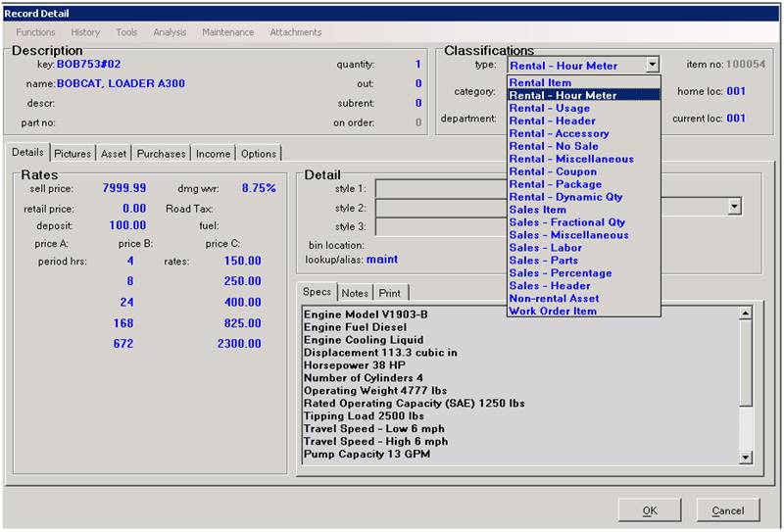Screen dimensions: 784x532
Task: Click the sell price value 7999.99
Action: click(x=124, y=188)
